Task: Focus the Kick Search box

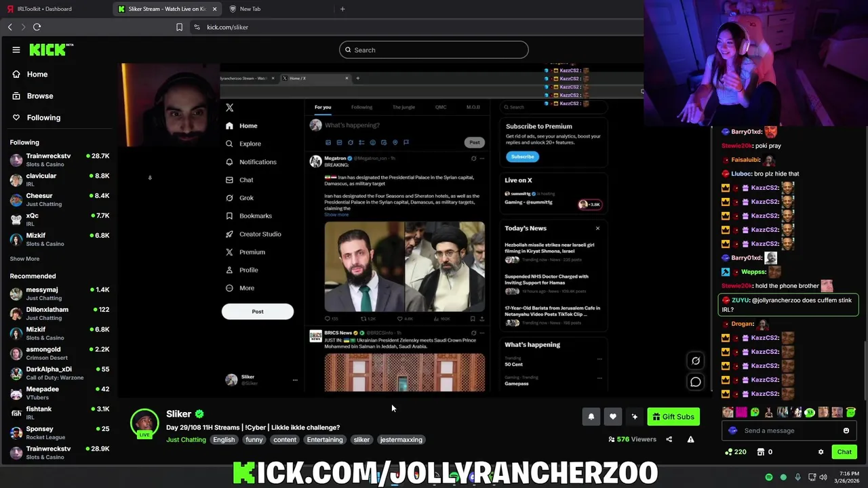Action: click(x=434, y=49)
